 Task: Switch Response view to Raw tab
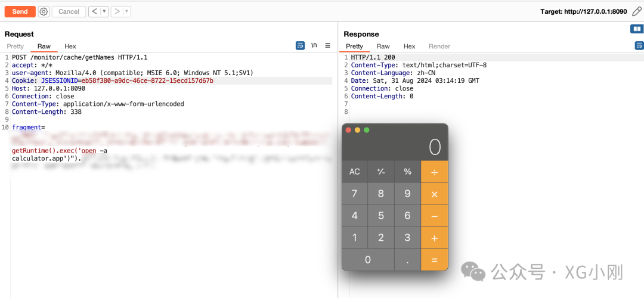point(383,46)
